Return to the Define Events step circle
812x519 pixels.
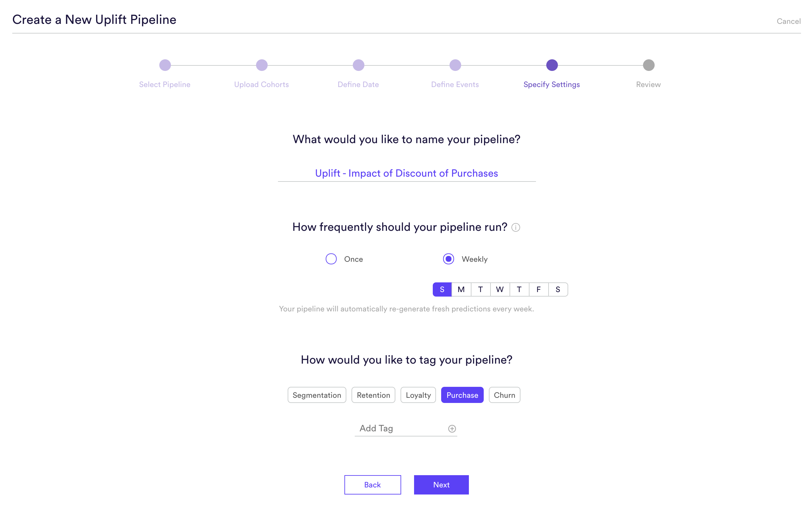[x=455, y=65]
